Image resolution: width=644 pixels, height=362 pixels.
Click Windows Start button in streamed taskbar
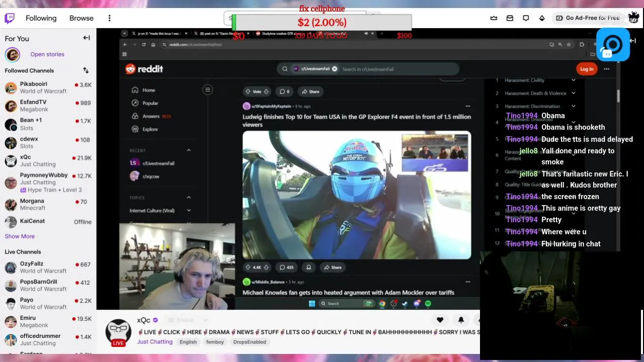[312, 304]
